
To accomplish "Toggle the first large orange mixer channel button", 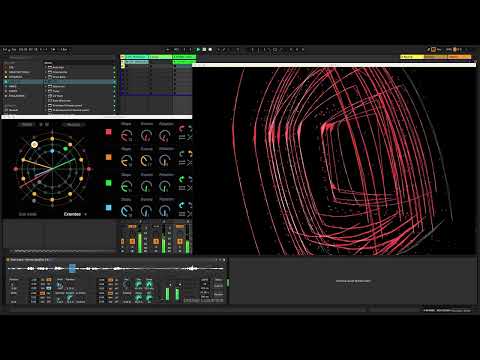I will coord(132,241).
